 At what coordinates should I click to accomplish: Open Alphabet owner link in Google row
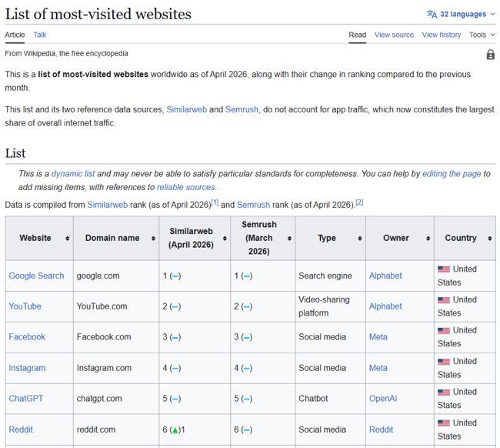[x=385, y=276]
